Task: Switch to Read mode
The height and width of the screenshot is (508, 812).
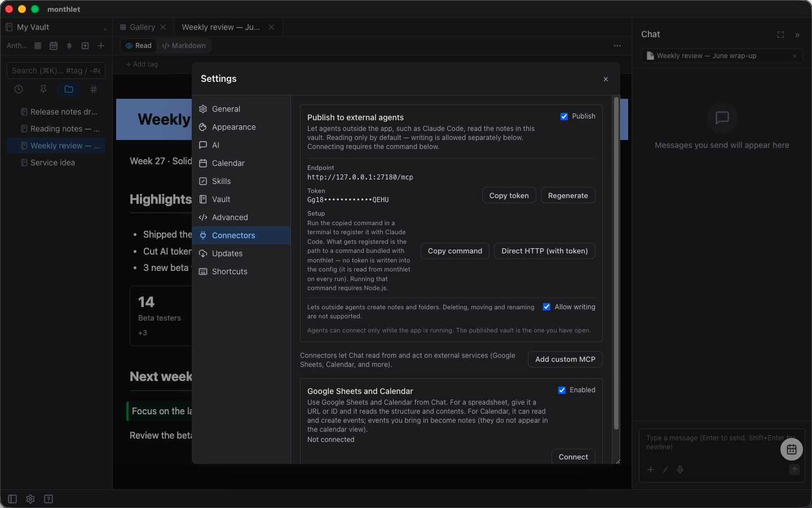Action: pos(139,46)
